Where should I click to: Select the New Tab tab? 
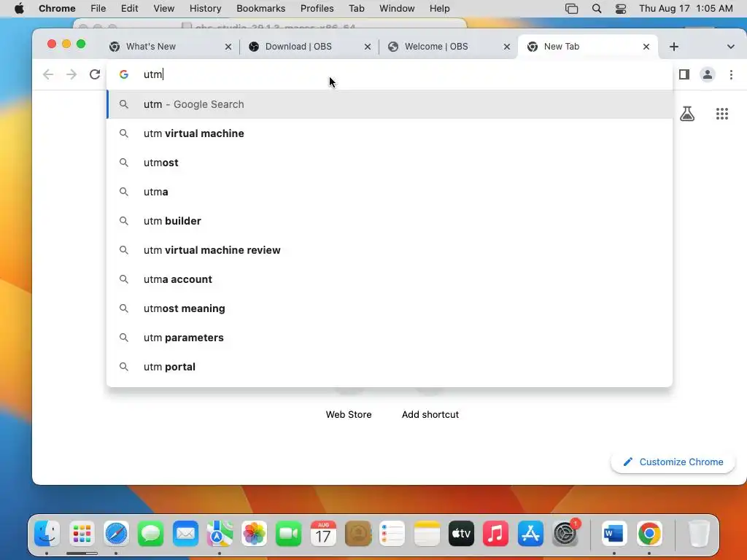(x=588, y=47)
